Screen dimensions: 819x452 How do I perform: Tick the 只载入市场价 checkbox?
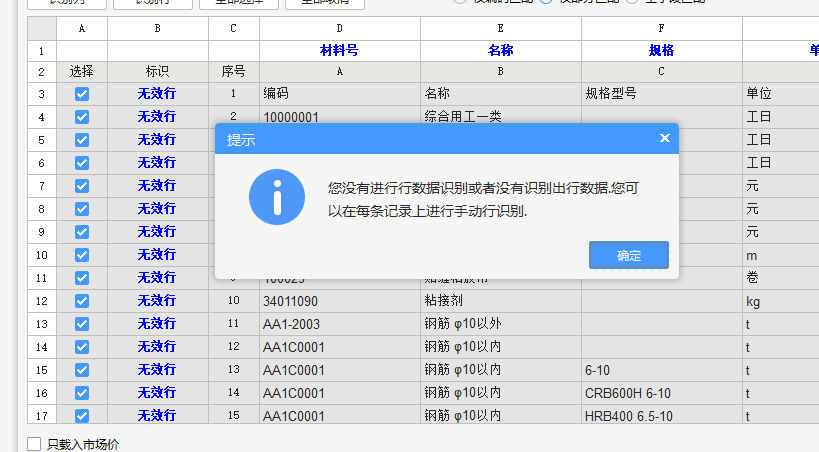click(34, 444)
